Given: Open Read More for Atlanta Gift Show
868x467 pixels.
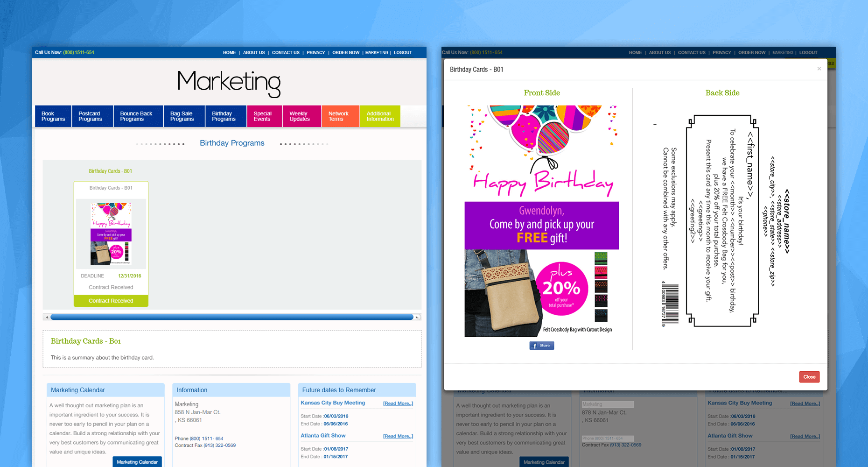Looking at the screenshot, I should coord(398,436).
